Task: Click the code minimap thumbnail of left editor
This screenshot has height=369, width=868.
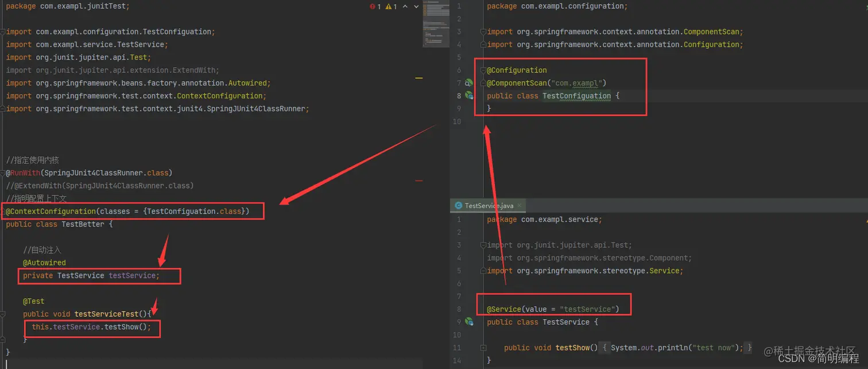Action: 436,23
